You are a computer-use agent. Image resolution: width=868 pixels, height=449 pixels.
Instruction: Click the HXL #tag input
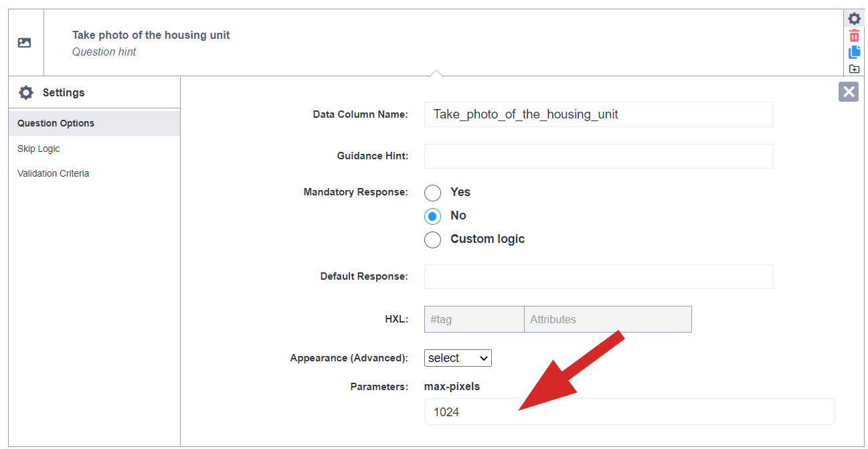474,319
